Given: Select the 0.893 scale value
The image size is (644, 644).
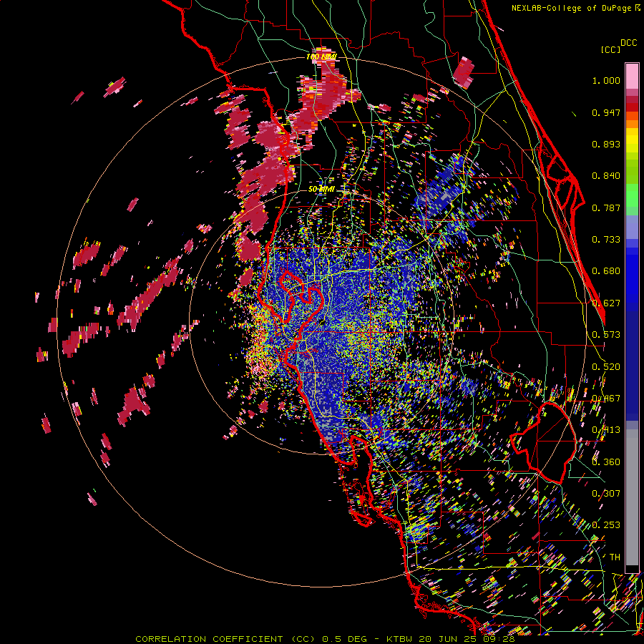Looking at the screenshot, I should 606,144.
